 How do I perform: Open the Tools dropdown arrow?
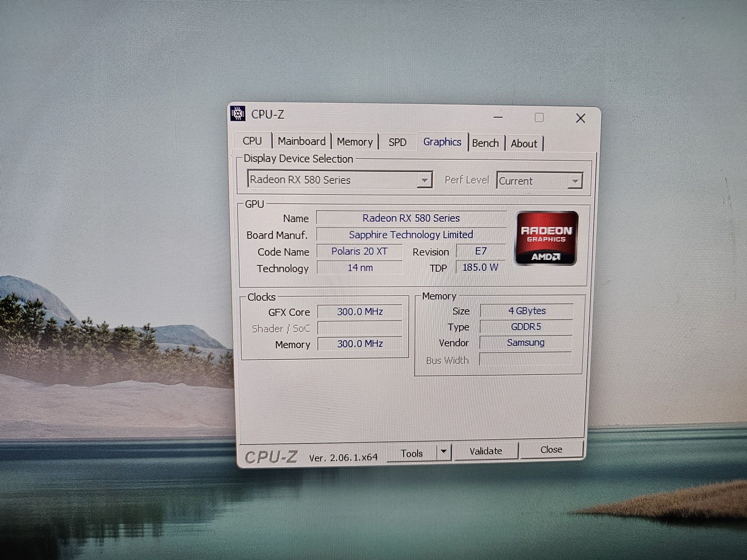tap(444, 451)
